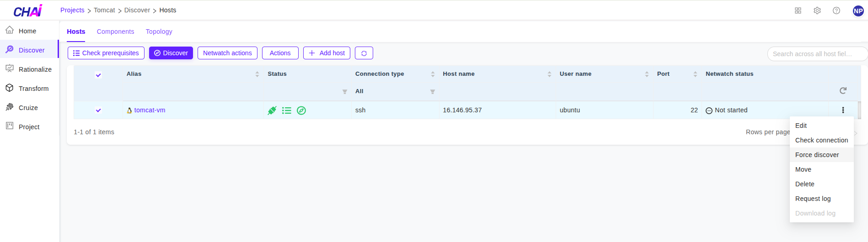The height and width of the screenshot is (242, 868).
Task: Choose Delete from the context menu
Action: (x=821, y=184)
